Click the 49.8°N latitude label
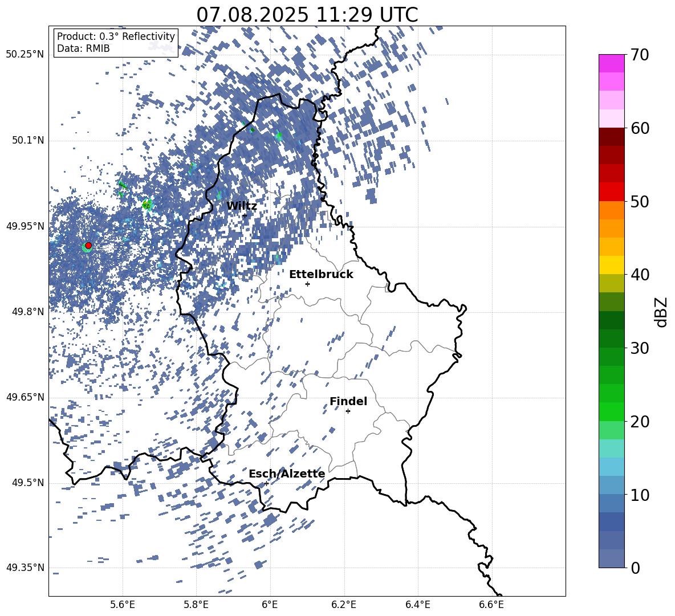 click(x=28, y=312)
